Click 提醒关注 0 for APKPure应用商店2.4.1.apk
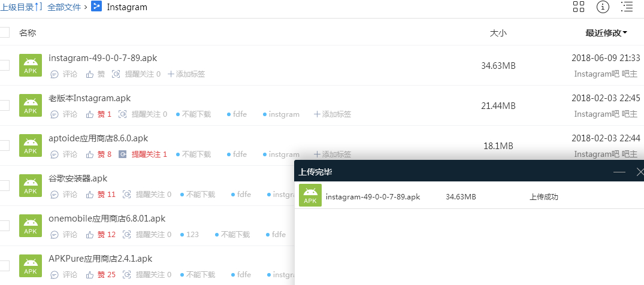644x285 pixels. (147, 275)
